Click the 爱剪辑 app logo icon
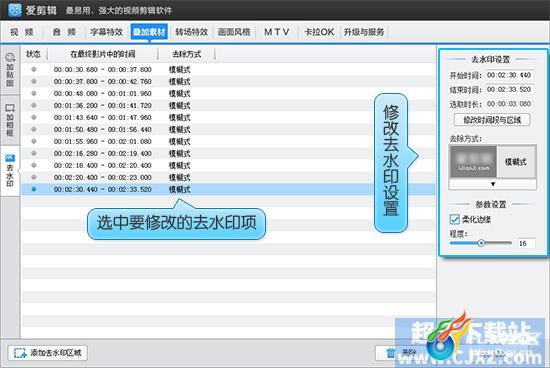 coord(15,10)
